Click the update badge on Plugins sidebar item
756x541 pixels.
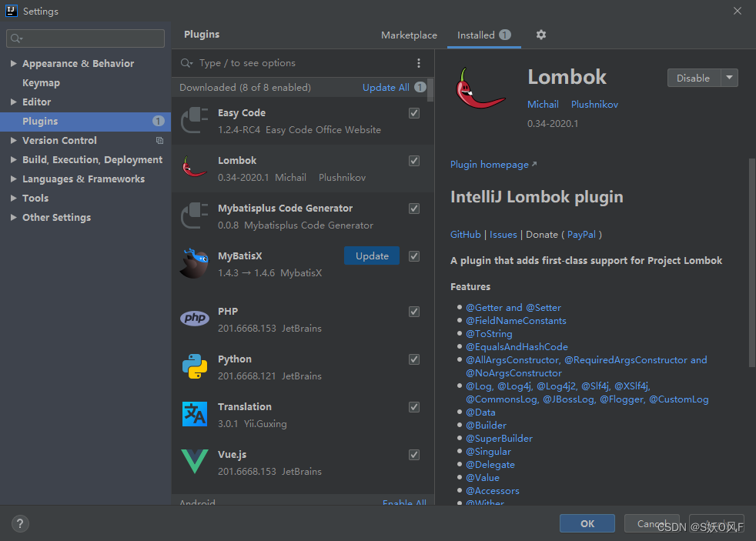tap(158, 121)
